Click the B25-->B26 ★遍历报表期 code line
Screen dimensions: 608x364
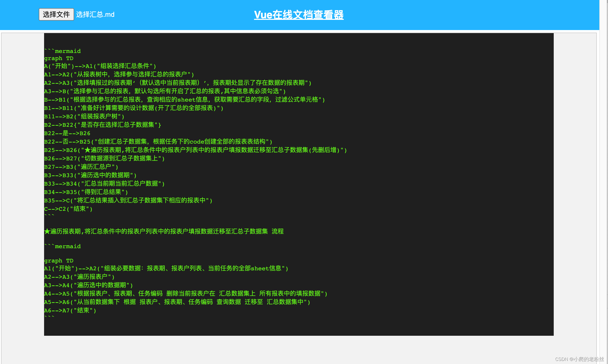tap(195, 150)
